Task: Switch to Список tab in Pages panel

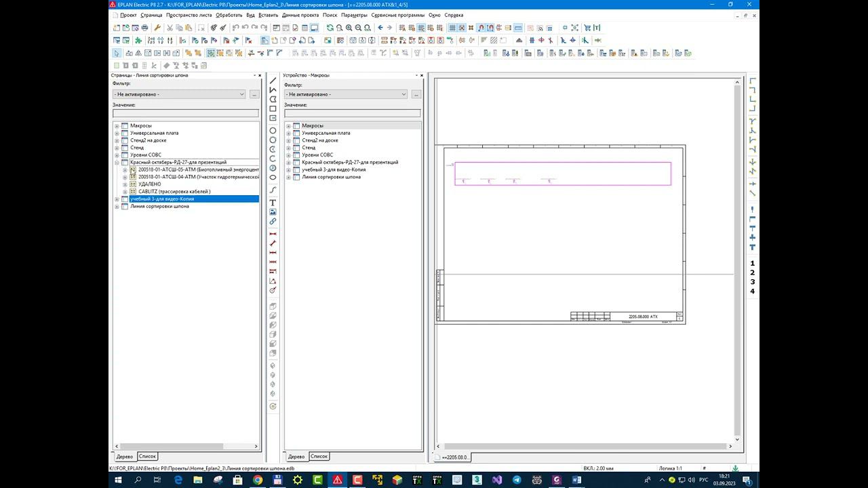Action: [147, 456]
